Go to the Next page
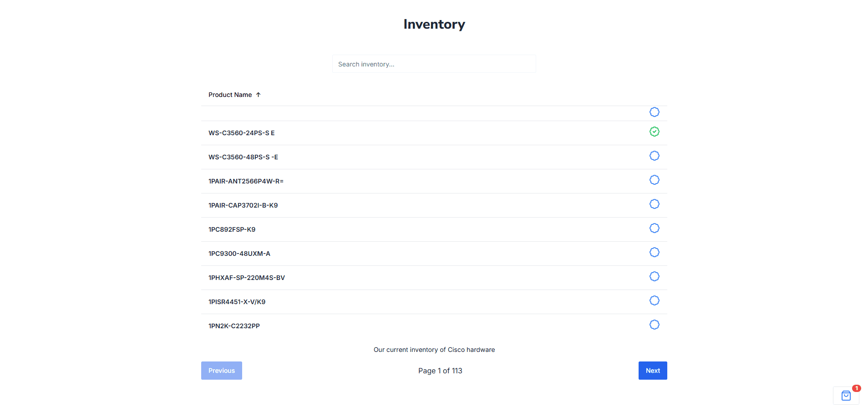 [x=653, y=371]
